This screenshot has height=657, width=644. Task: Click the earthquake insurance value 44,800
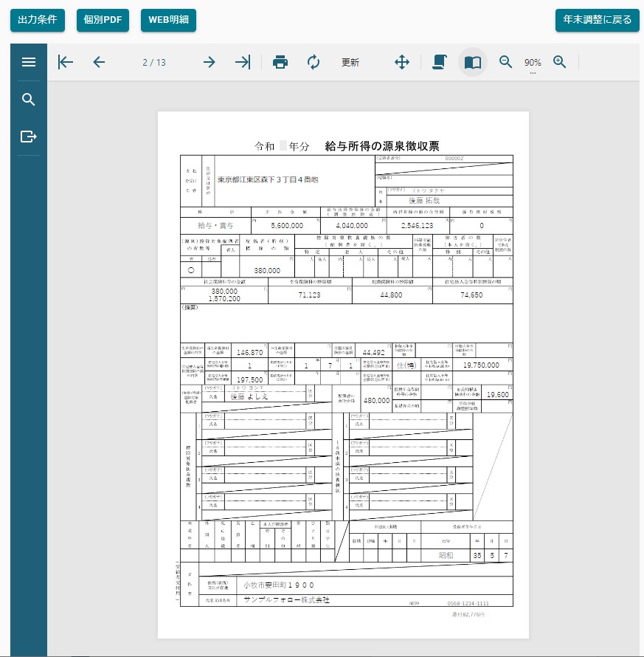(391, 295)
